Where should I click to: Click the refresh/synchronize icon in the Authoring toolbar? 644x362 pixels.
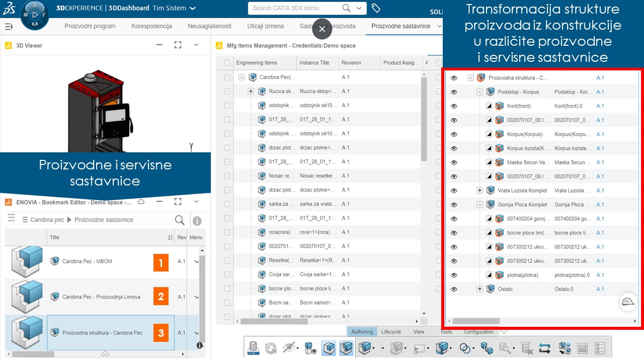[271, 347]
